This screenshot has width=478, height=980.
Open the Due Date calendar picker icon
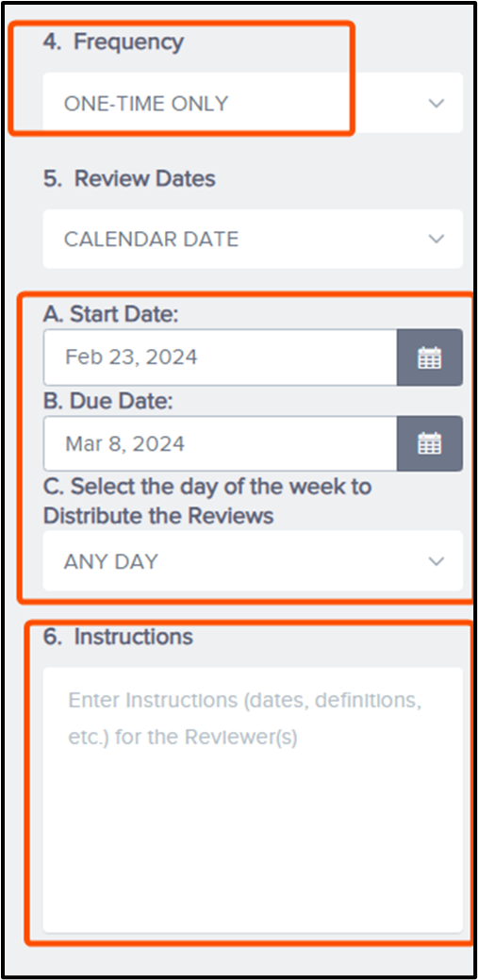(429, 443)
